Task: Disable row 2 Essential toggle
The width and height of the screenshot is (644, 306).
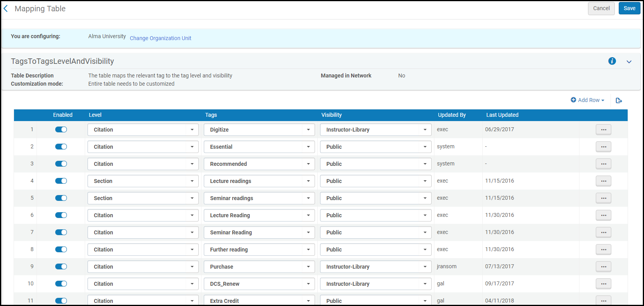Action: [x=61, y=147]
